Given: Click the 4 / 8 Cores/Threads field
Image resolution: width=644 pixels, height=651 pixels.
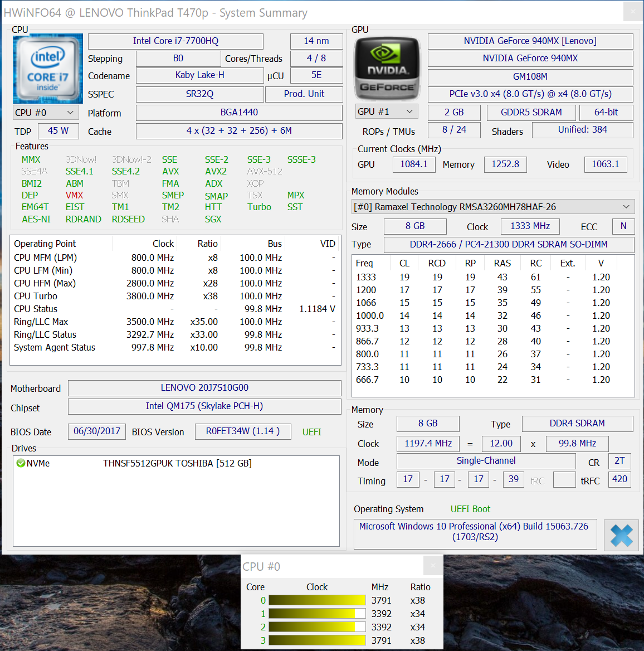Looking at the screenshot, I should pyautogui.click(x=316, y=59).
